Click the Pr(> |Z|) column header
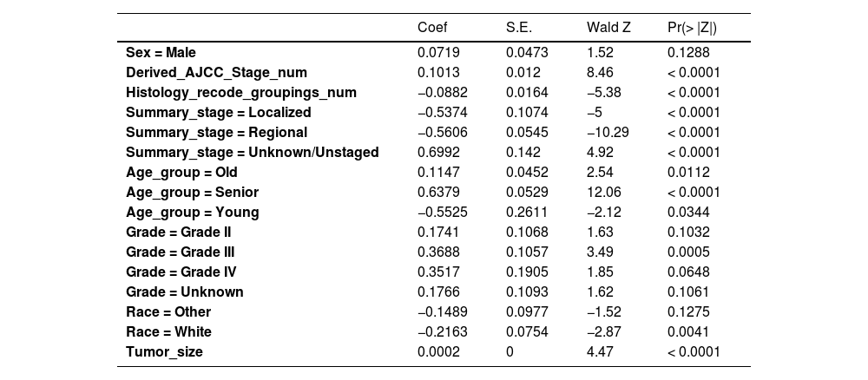Screen dimensions: 868x380 click(692, 28)
